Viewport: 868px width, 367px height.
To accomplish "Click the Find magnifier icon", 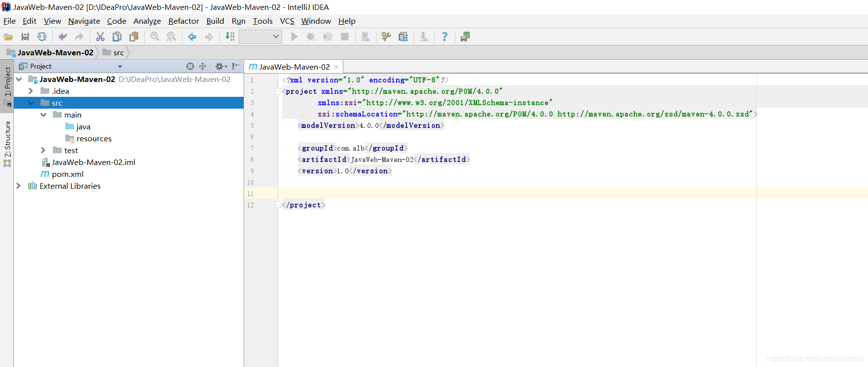I will [155, 37].
